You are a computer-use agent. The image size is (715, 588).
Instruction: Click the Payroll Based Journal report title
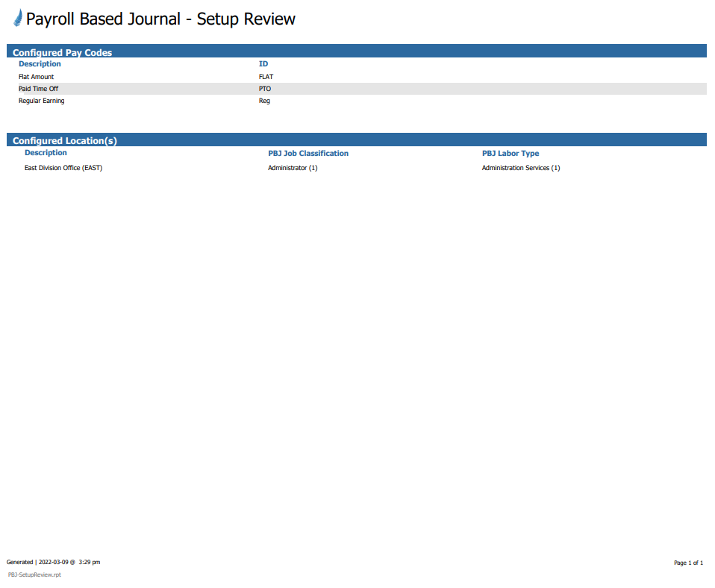click(x=160, y=19)
